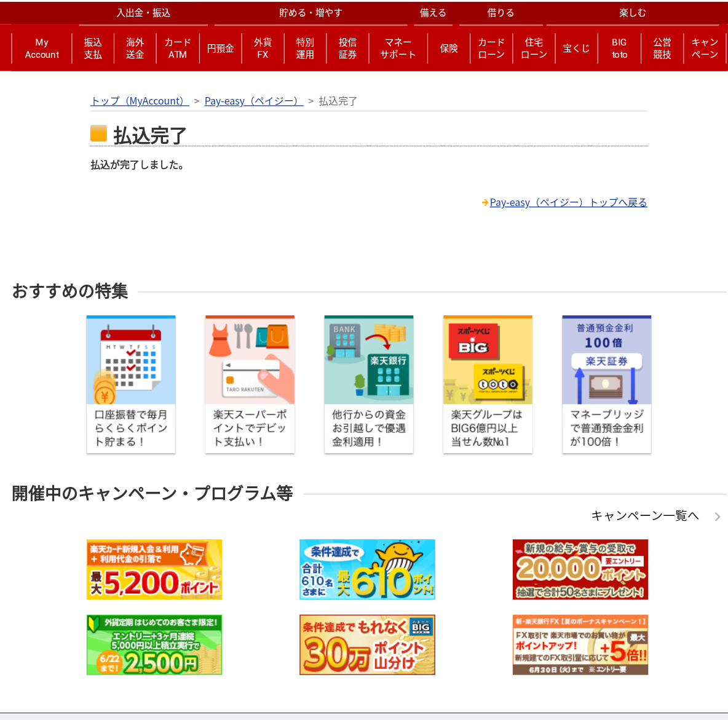The width and height of the screenshot is (728, 720).
Task: Open the 30万ポイント山分け BIG banner
Action: pos(367,645)
